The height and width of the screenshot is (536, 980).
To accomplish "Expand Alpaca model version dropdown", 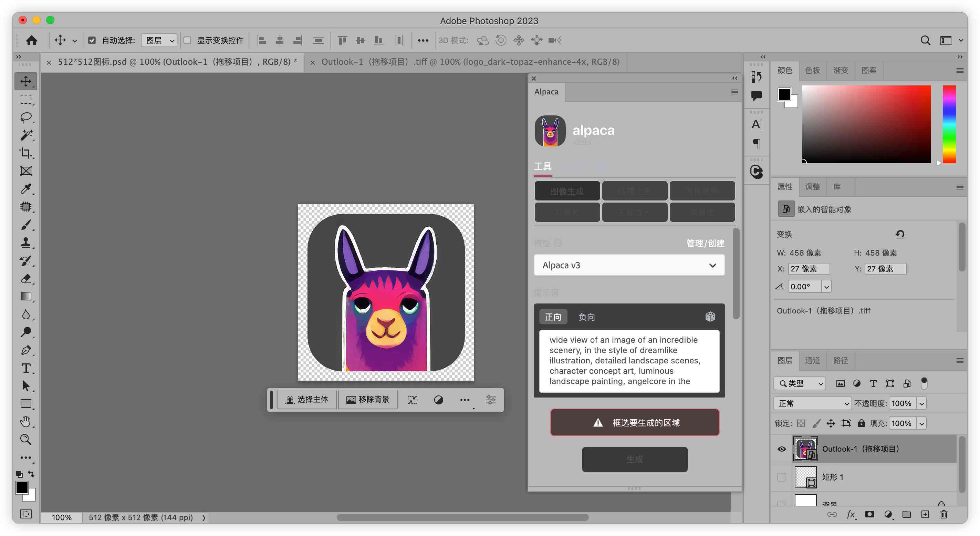I will 712,265.
